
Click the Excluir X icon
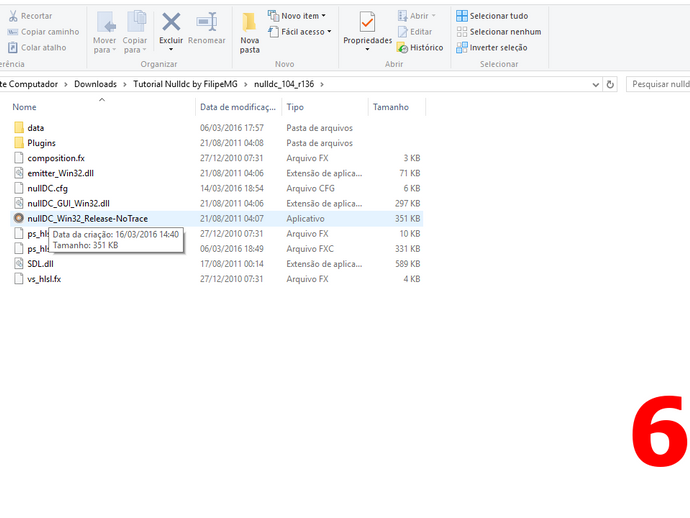click(x=171, y=22)
